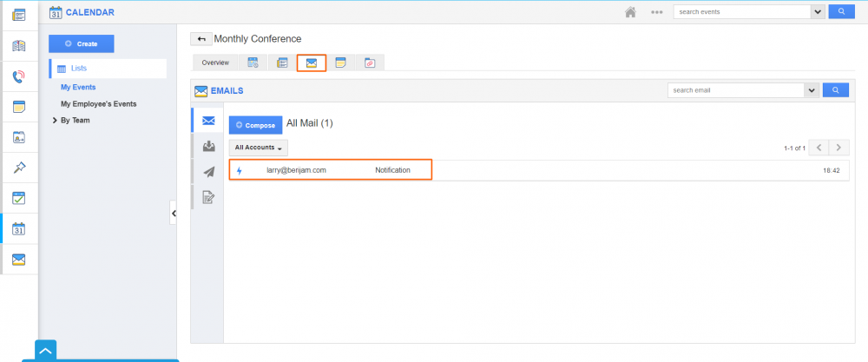This screenshot has width=868, height=362.
Task: Open the search email dropdown arrow
Action: (x=812, y=90)
